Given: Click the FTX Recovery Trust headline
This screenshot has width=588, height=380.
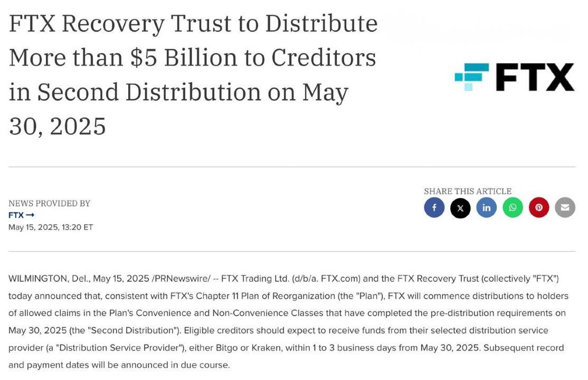Looking at the screenshot, I should [193, 75].
